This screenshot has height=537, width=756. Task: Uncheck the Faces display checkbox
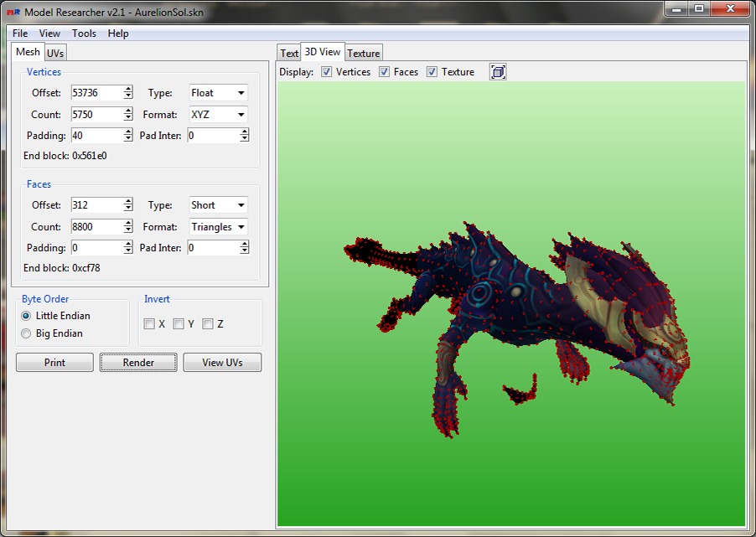(x=385, y=72)
